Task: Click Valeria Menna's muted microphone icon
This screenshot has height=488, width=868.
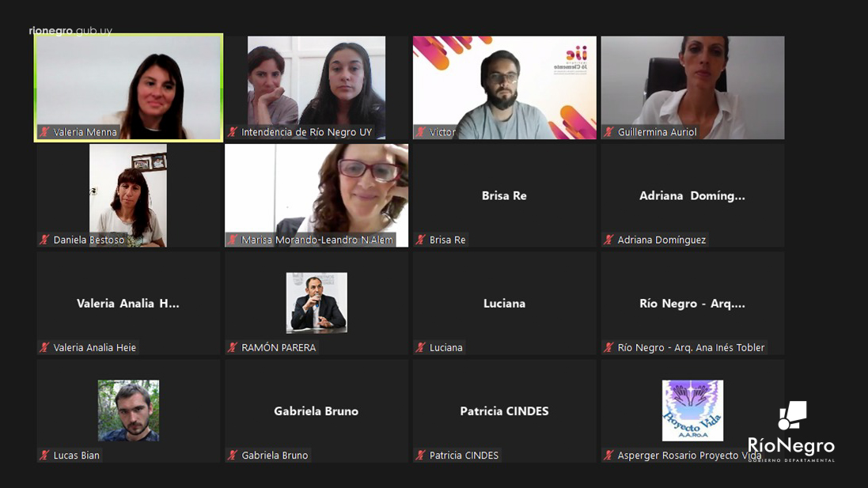Action: pyautogui.click(x=44, y=132)
